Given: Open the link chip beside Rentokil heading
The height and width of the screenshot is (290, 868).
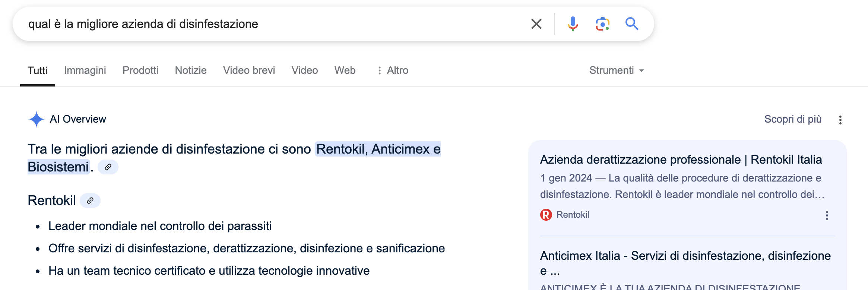Looking at the screenshot, I should pyautogui.click(x=90, y=201).
